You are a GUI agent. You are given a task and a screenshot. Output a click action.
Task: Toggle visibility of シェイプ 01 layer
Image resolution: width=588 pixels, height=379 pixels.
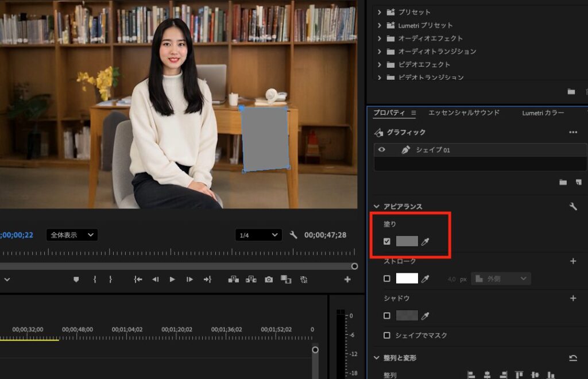381,149
